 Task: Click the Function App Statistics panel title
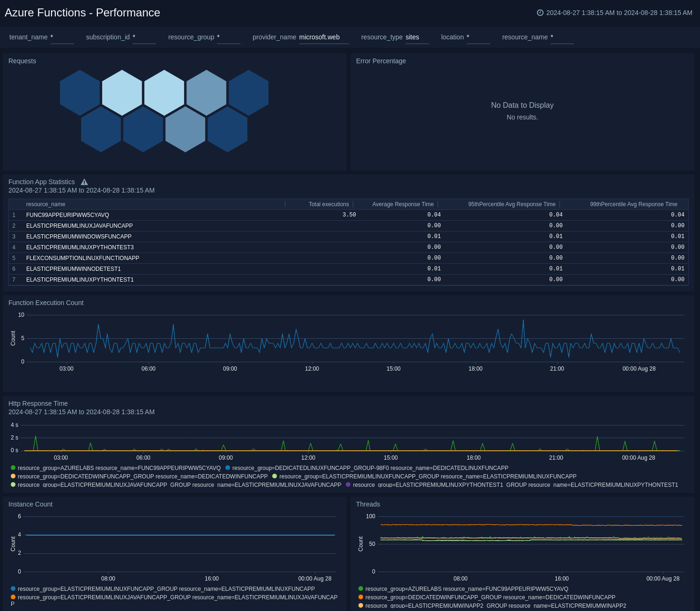pos(42,182)
